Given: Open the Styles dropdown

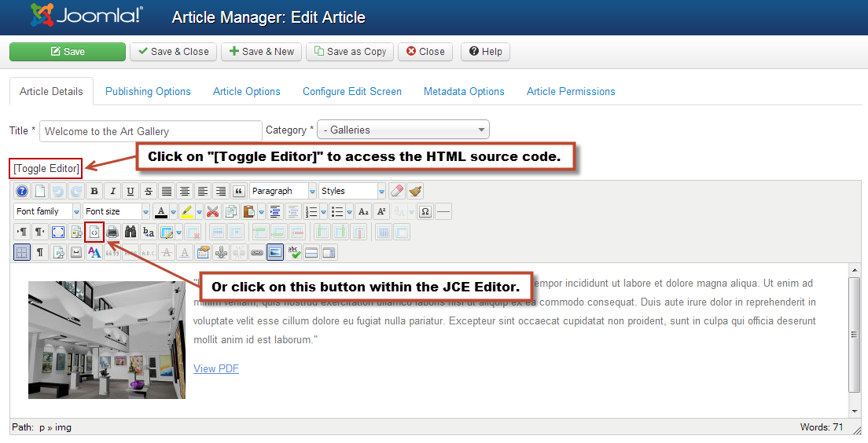Looking at the screenshot, I should point(352,192).
